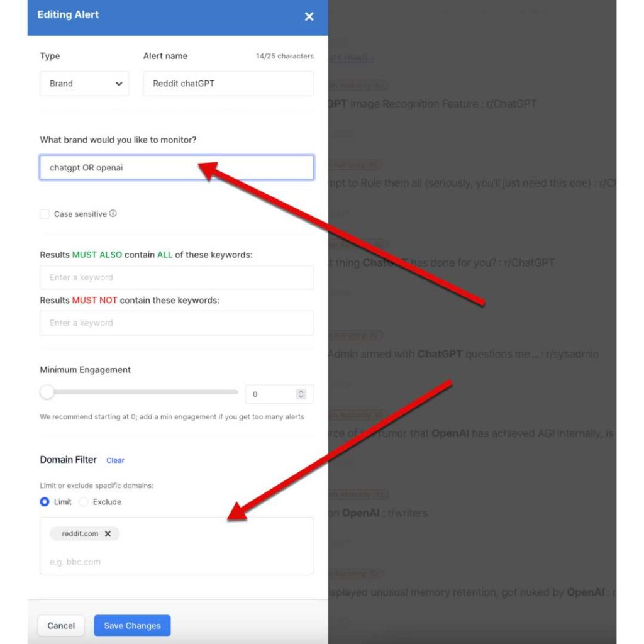Select the Limit radio option
Image resolution: width=644 pixels, height=644 pixels.
(45, 502)
